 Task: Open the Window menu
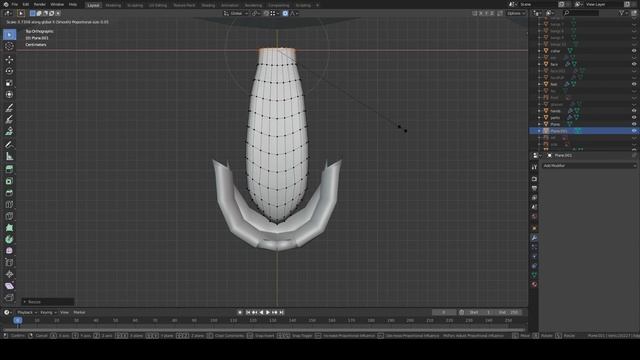pos(57,4)
